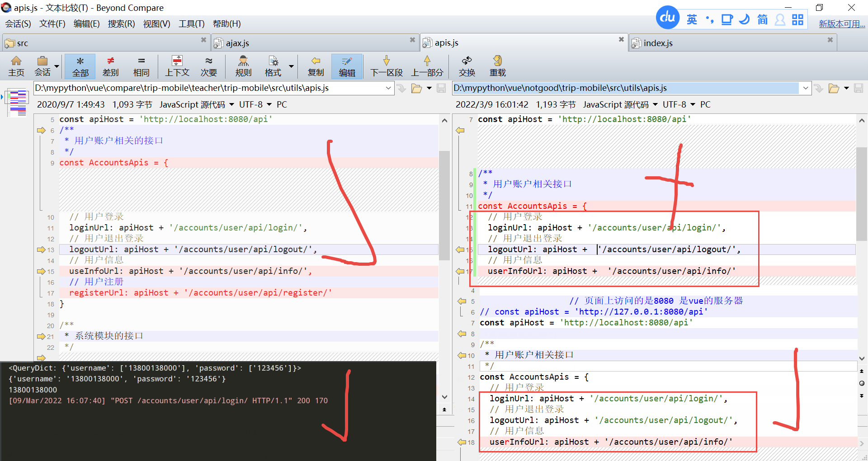Open the 帮助(H) menu
This screenshot has height=461, width=868.
pos(226,24)
